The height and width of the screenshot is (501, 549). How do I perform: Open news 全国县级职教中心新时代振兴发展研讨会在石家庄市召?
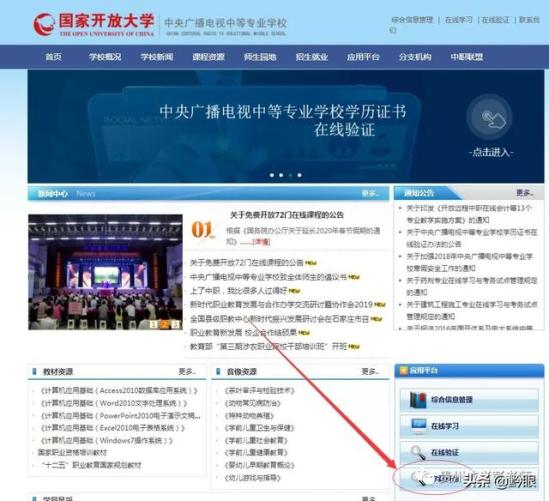point(279,319)
